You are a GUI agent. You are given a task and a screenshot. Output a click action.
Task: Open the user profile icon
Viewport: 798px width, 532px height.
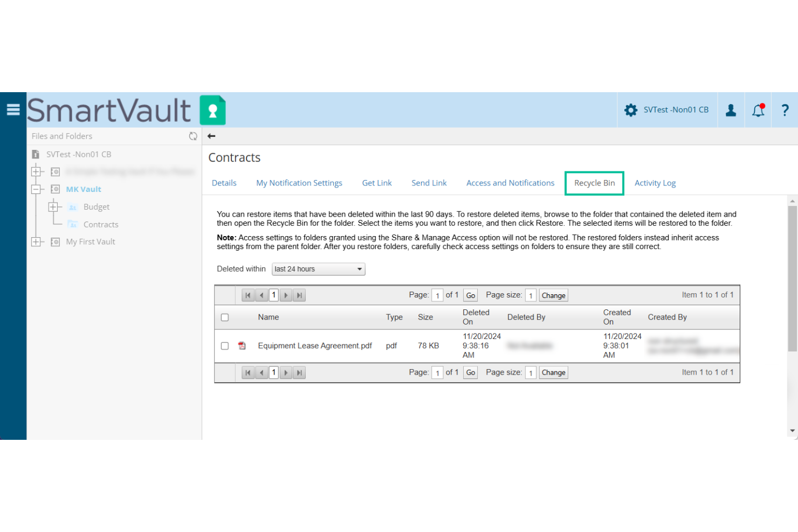pyautogui.click(x=731, y=109)
